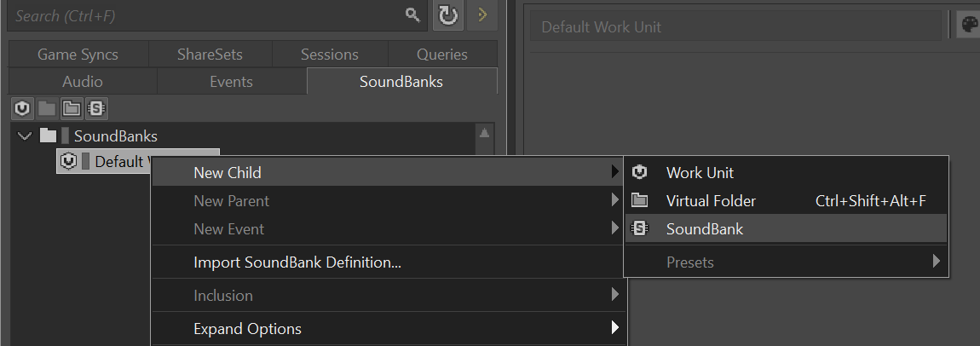Click the open-folder virtual folder toolbar icon
Viewport: 980px width, 346px height.
pos(72,108)
